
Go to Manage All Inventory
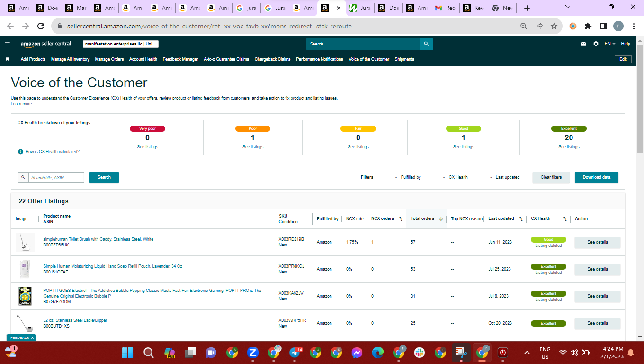pos(70,59)
